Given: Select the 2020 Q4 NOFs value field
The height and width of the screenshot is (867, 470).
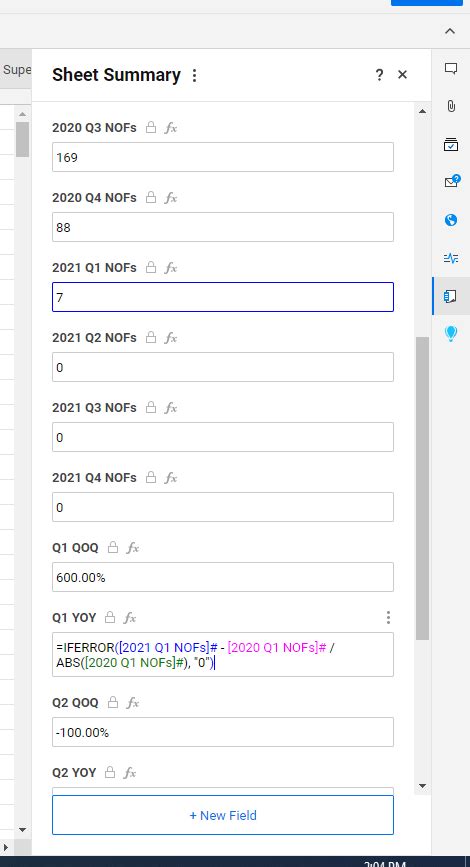Looking at the screenshot, I should coord(223,227).
